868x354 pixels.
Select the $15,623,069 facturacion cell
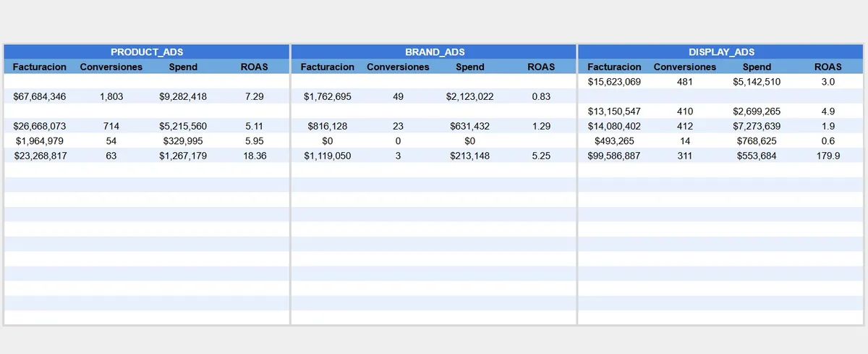pos(614,82)
